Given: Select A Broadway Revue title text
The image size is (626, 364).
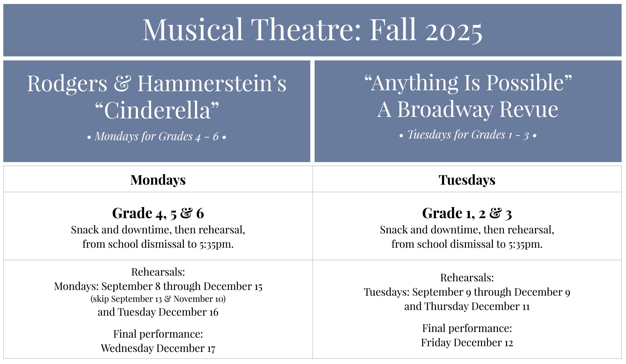Looking at the screenshot, I should click(x=468, y=110).
